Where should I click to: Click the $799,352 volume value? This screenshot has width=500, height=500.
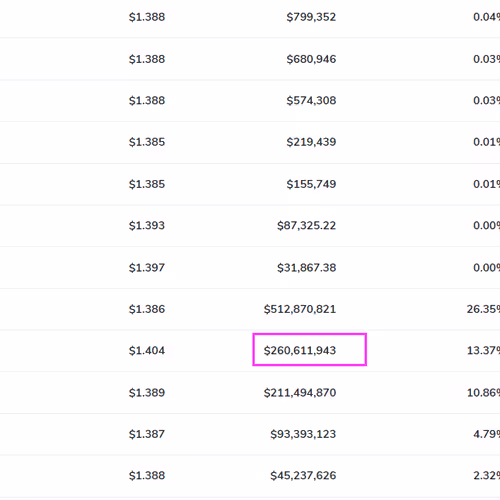[311, 17]
